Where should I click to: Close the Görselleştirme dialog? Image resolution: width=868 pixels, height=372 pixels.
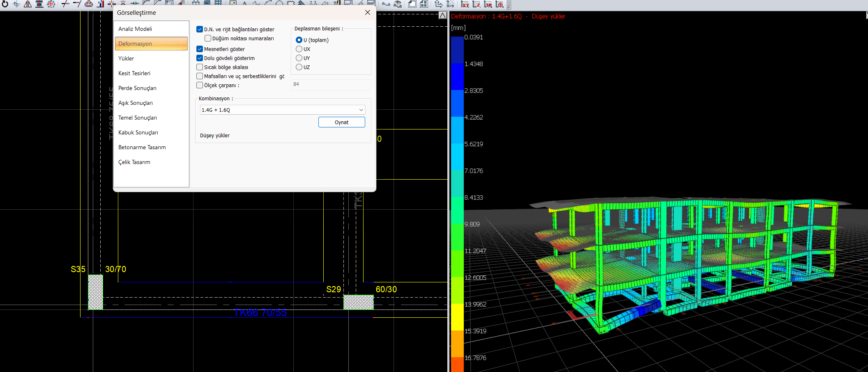click(368, 13)
